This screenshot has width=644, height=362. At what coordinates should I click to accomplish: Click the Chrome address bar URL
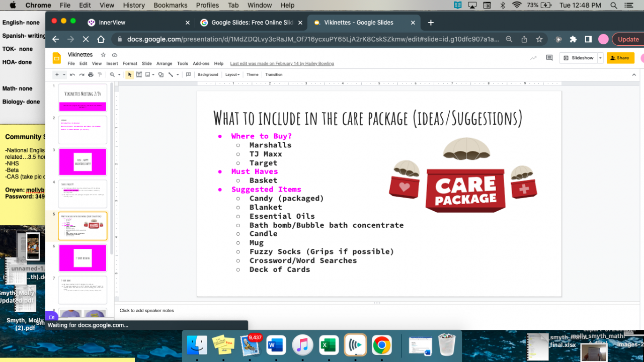312,39
